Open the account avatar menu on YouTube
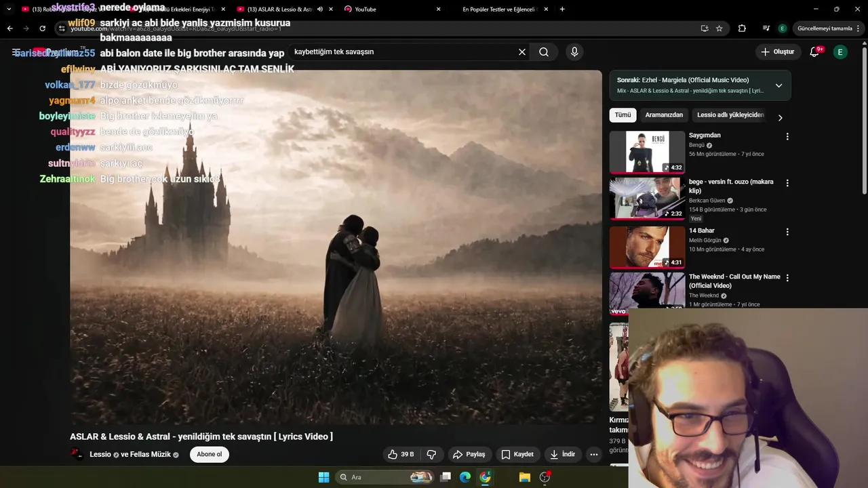The width and height of the screenshot is (868, 488). 840,52
